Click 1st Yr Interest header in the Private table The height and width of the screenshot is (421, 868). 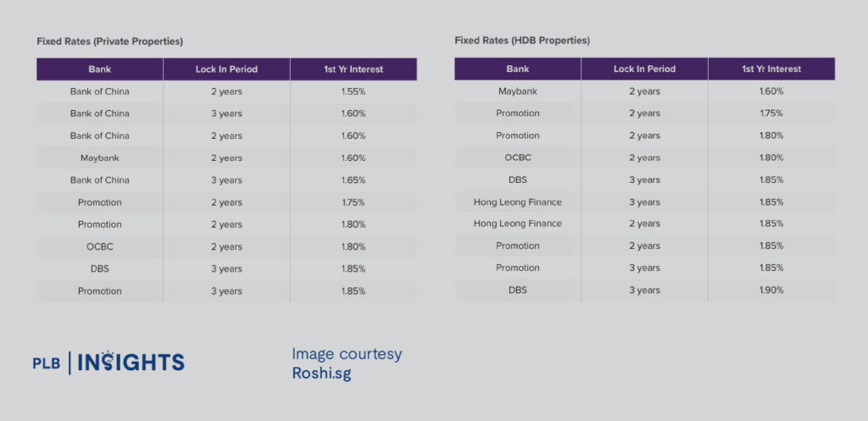pyautogui.click(x=353, y=69)
